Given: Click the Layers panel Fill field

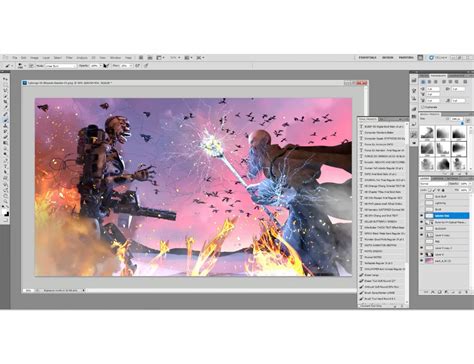Looking at the screenshot, I should [x=464, y=190].
